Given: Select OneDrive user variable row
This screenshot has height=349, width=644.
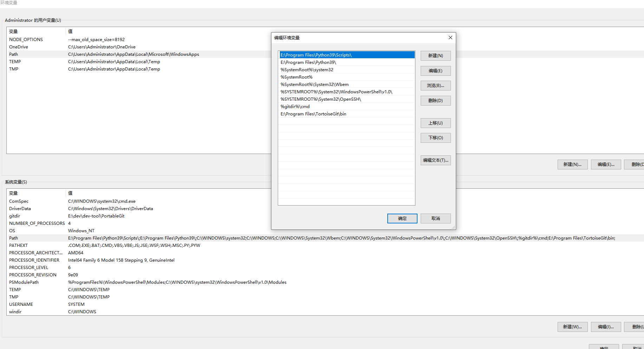Looking at the screenshot, I should click(x=19, y=47).
